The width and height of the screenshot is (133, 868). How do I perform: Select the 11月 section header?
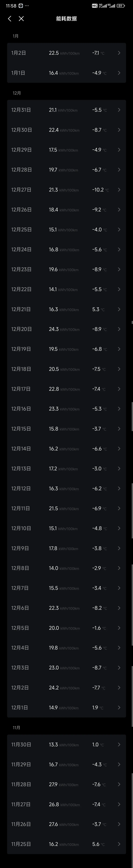(x=16, y=728)
